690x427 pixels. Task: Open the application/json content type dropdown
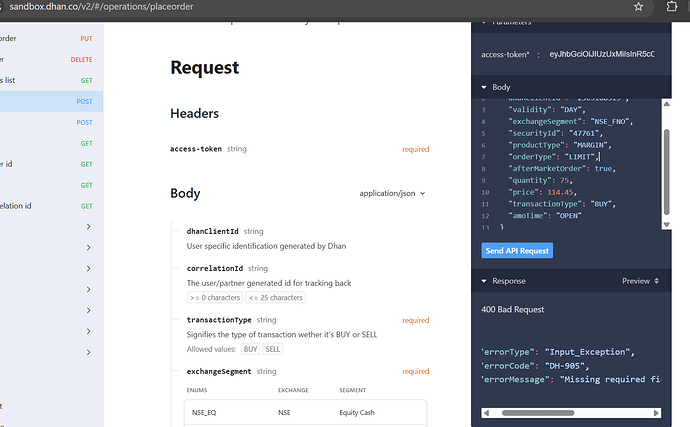click(x=393, y=193)
